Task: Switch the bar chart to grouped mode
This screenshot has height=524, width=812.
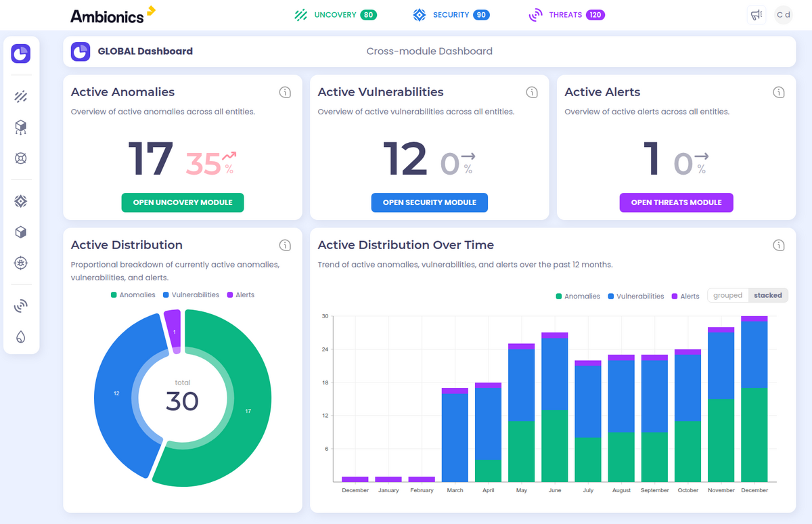Action: coord(727,294)
